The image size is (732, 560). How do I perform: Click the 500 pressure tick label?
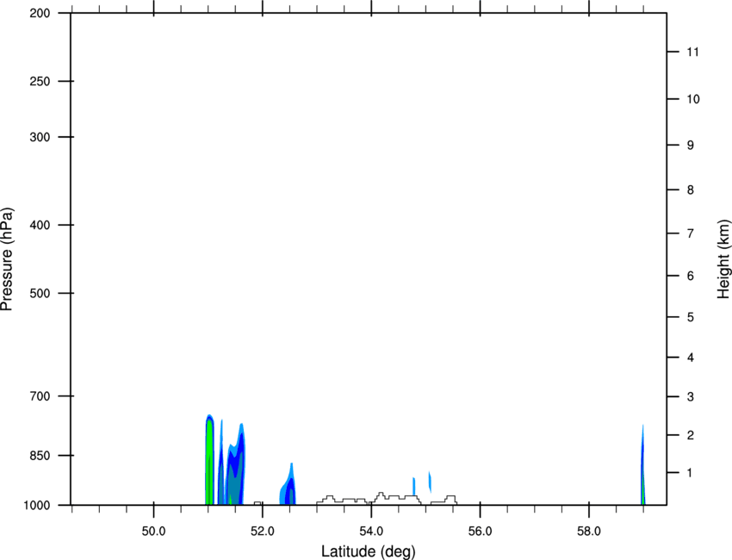tap(40, 293)
